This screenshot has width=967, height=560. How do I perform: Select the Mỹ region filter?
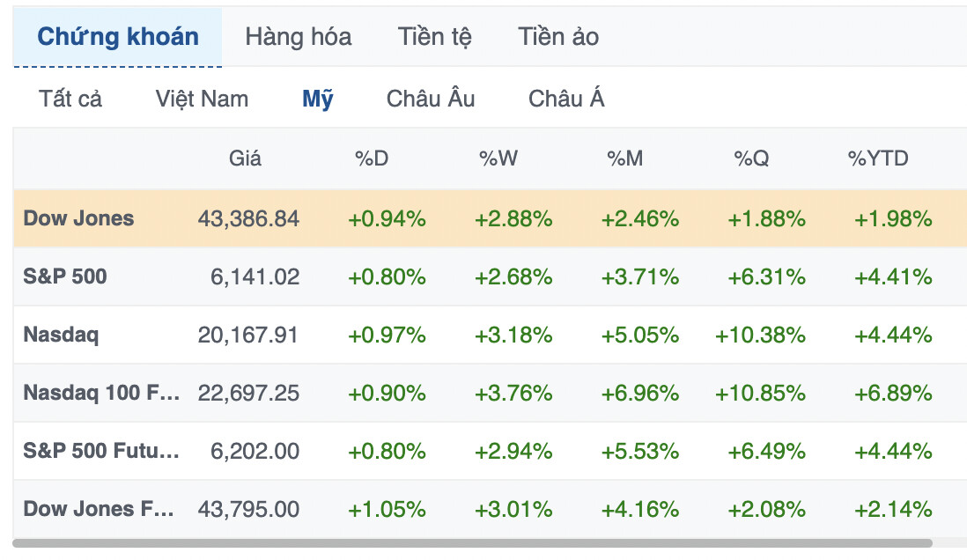318,99
